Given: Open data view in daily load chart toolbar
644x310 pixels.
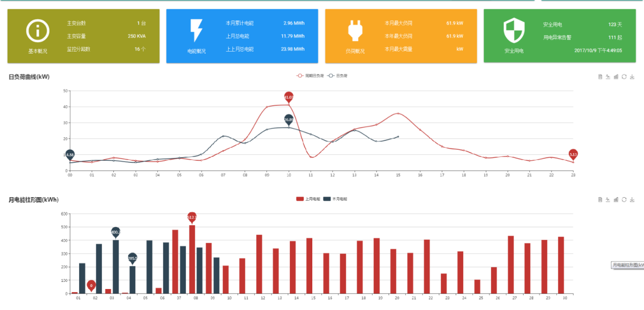Looking at the screenshot, I should 600,77.
